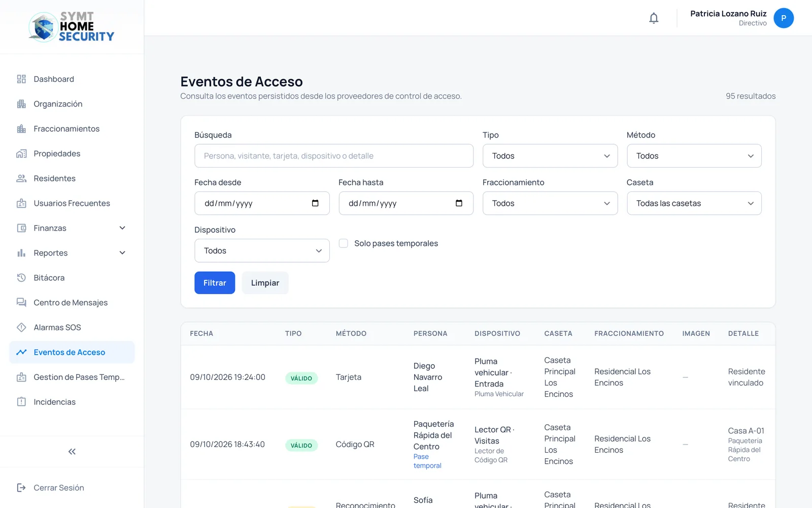Click the Alarmas SOS warning icon

point(21,328)
